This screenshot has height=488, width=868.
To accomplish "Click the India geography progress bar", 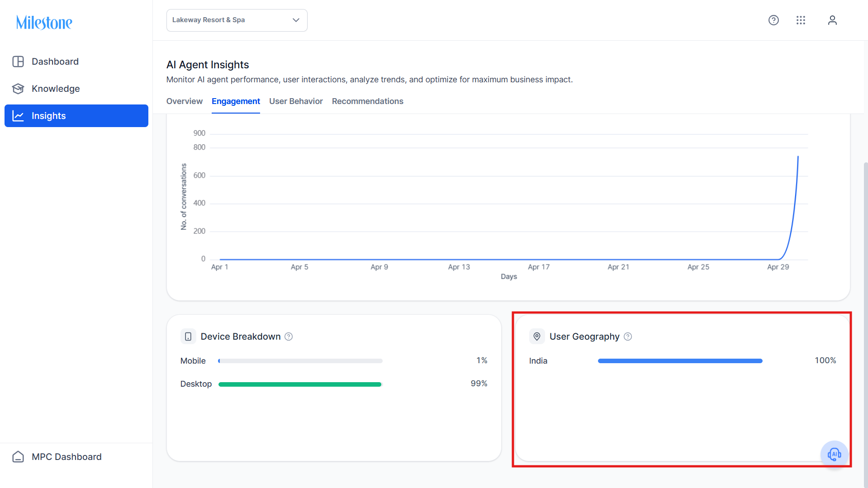I will (x=680, y=361).
